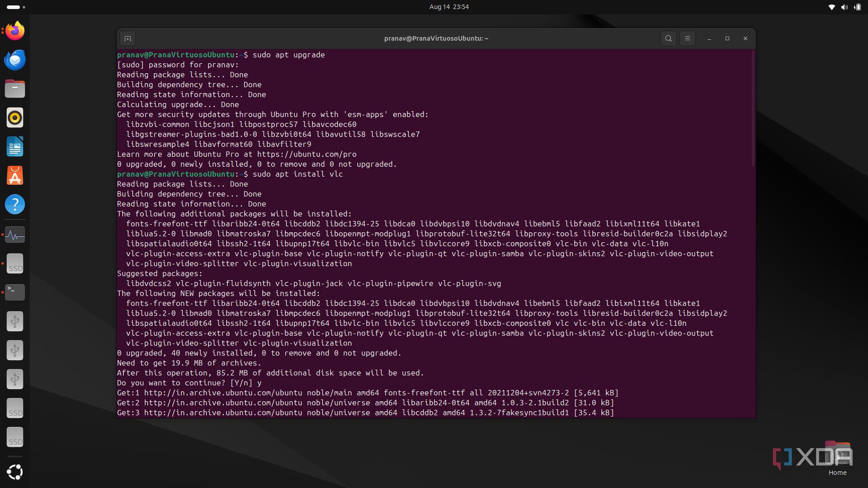Open LibreOffice Writer from the dock

tap(15, 146)
